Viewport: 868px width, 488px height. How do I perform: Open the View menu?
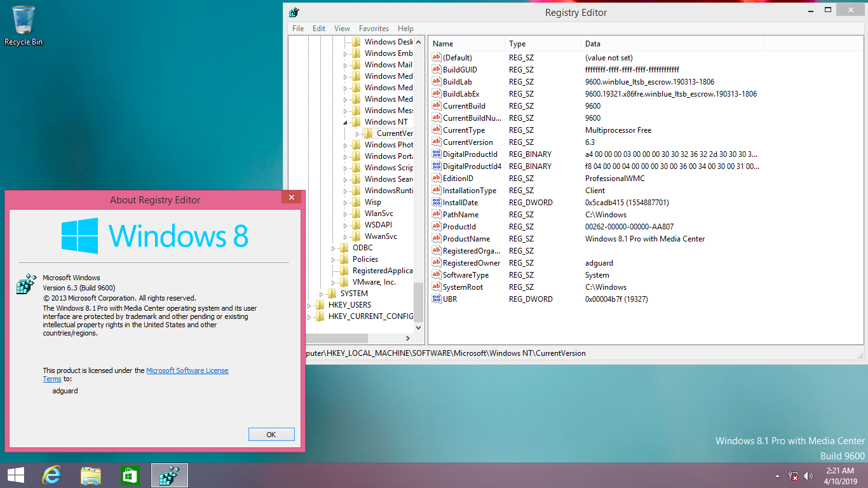click(x=342, y=29)
